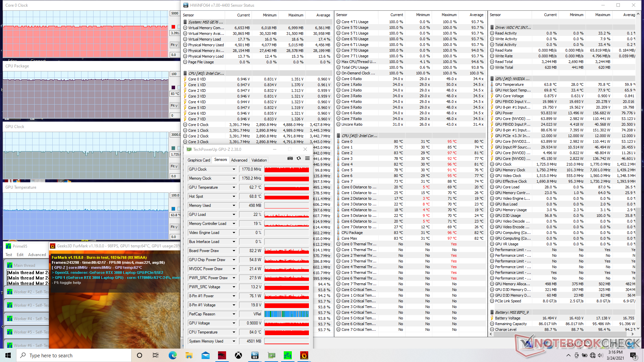Screen dimensions: 644x362
Task: Click the Prime95 window title icon
Action: coord(8,246)
